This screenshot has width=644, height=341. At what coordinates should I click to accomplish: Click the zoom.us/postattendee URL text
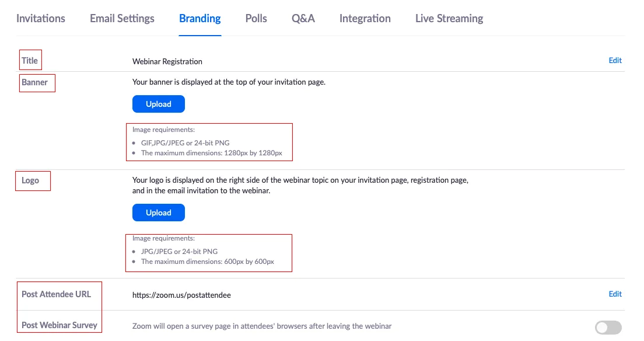[x=181, y=295]
